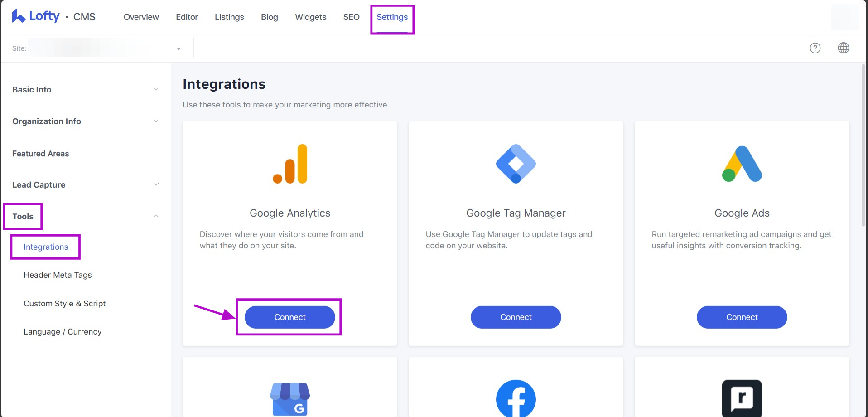The height and width of the screenshot is (417, 868).
Task: Click the page vertical scrollbar
Action: coord(863,145)
